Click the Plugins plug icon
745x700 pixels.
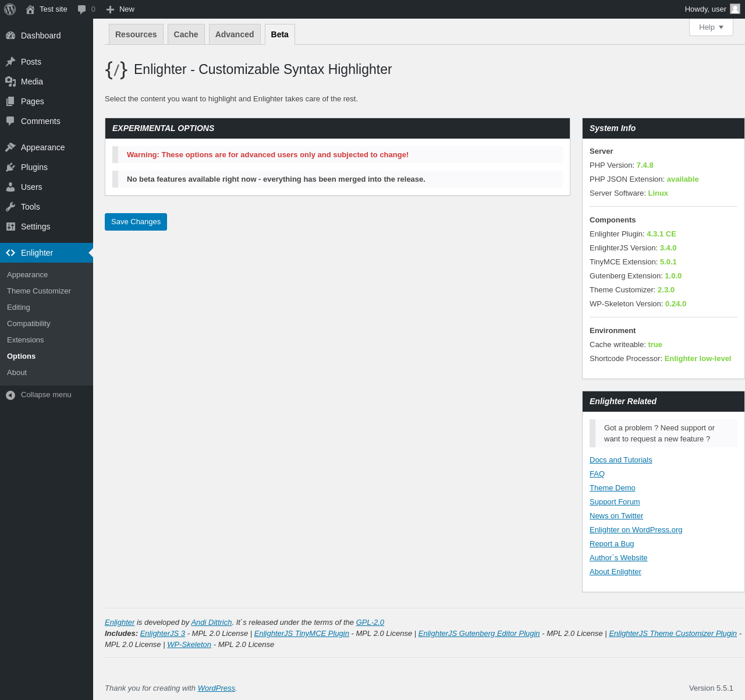click(10, 167)
